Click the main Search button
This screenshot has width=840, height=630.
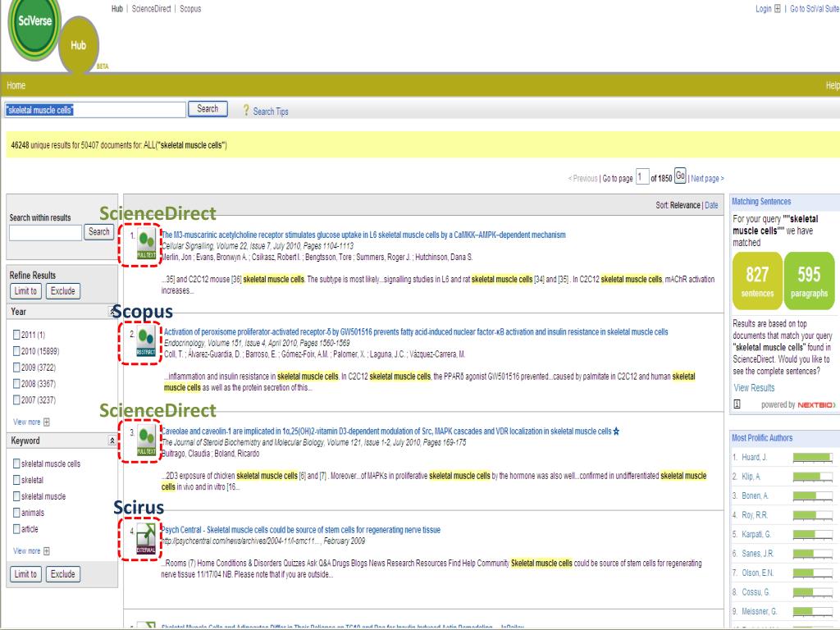(208, 109)
